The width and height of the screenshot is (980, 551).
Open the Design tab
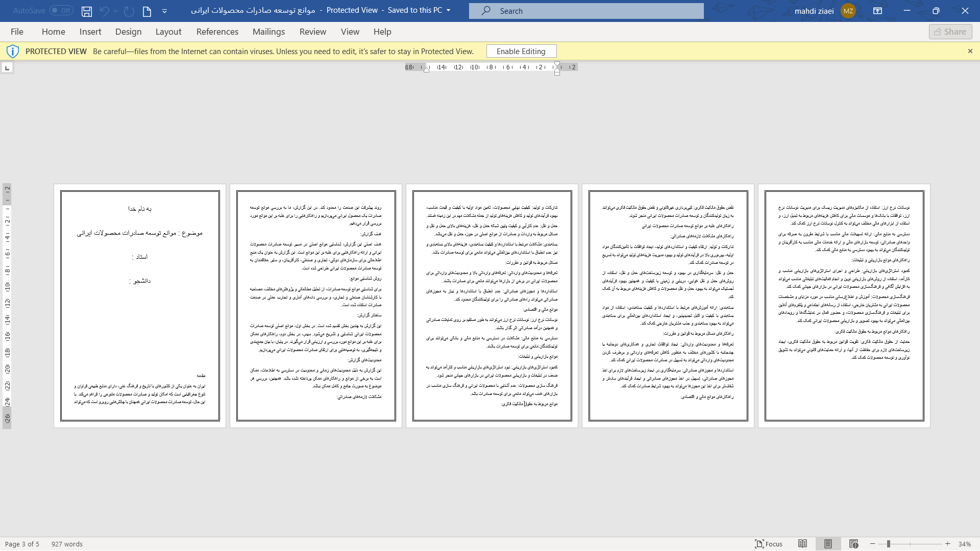tap(129, 32)
